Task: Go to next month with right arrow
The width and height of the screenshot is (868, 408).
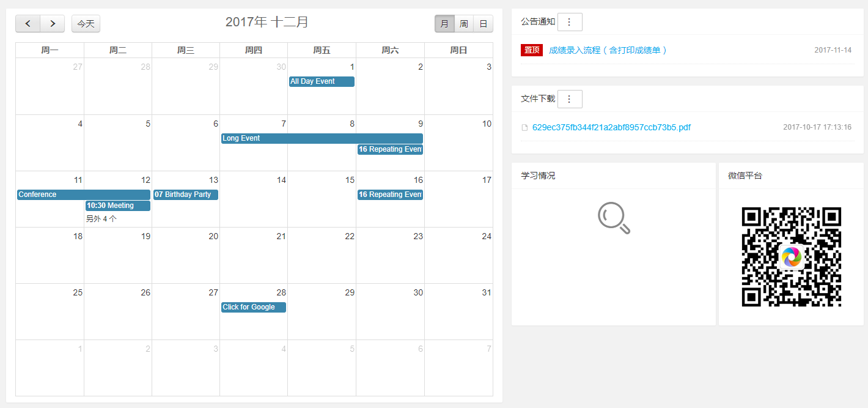Action: pos(53,24)
